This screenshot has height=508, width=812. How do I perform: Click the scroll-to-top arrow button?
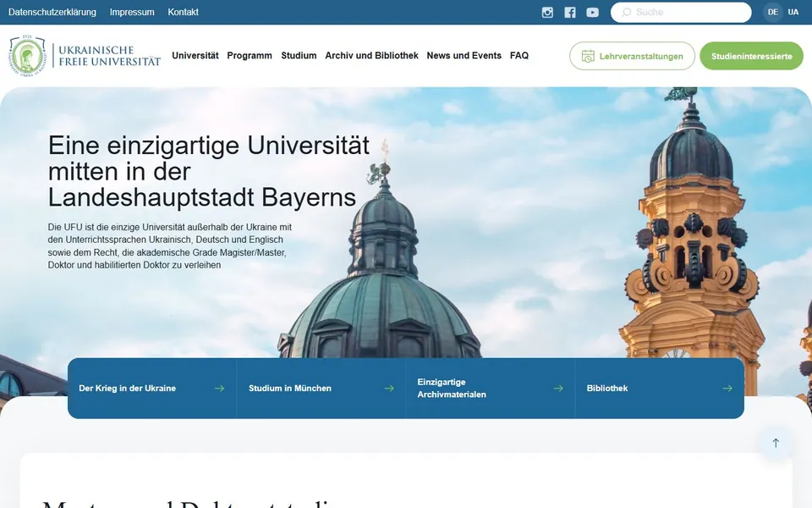[x=776, y=443]
